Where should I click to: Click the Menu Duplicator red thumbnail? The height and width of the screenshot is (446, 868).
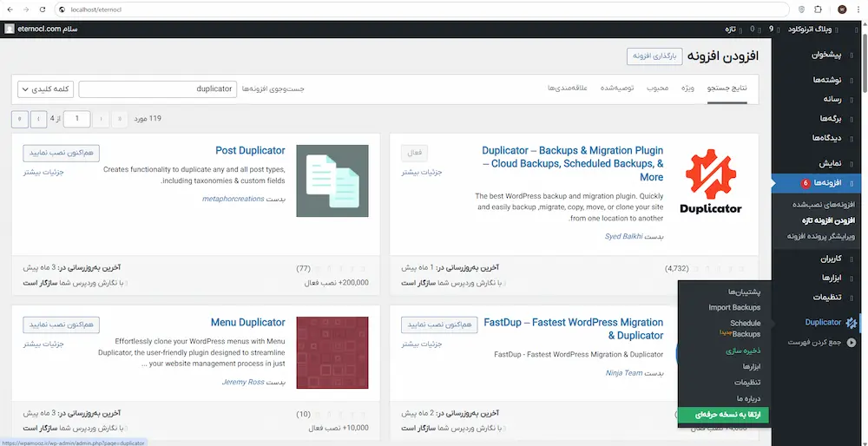[332, 352]
